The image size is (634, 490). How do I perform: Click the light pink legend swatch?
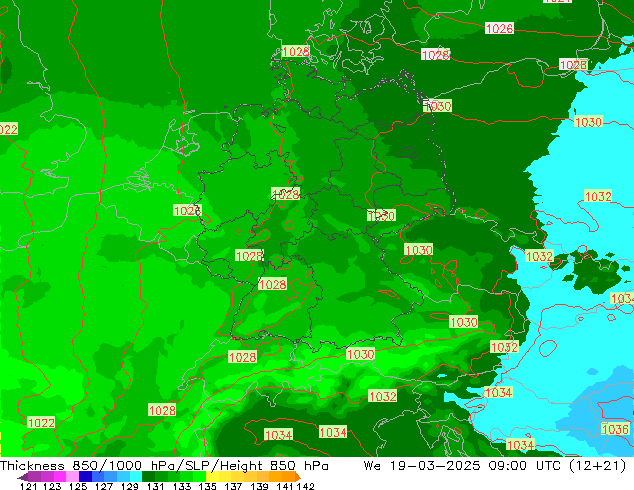point(72,476)
